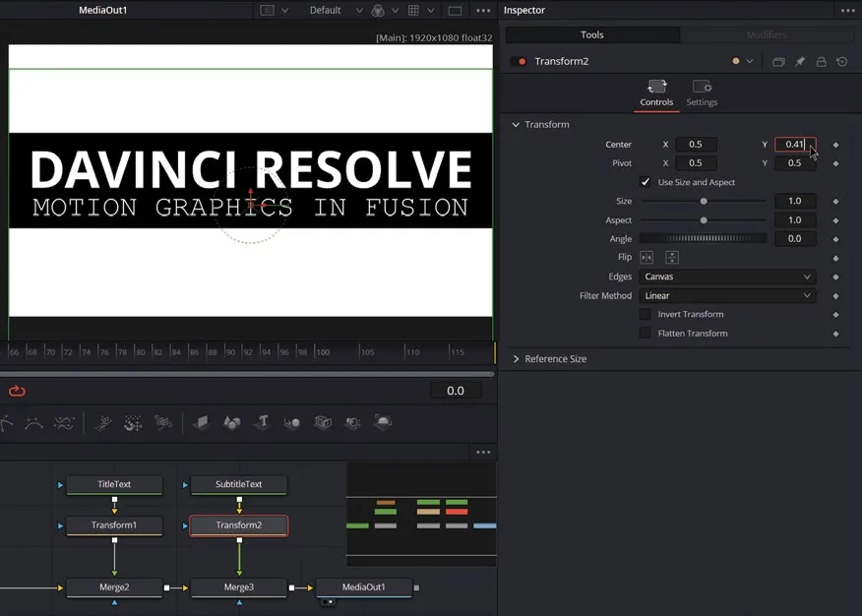The width and height of the screenshot is (862, 616).
Task: Add a Spot Light node from toolbar
Action: tap(353, 422)
